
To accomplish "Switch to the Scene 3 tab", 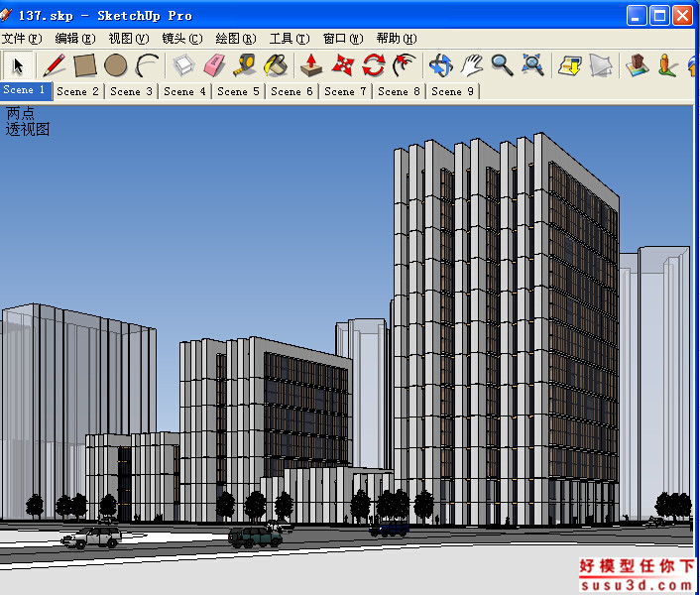I will coord(132,91).
